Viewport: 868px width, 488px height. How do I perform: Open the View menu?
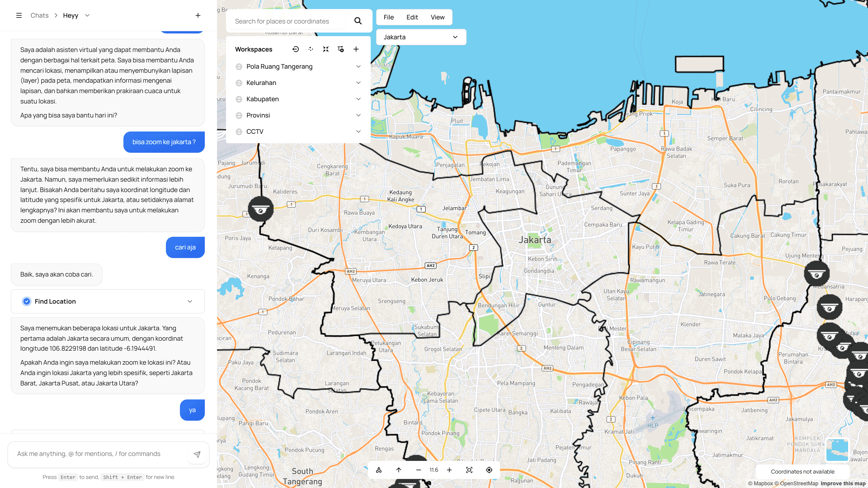[437, 17]
